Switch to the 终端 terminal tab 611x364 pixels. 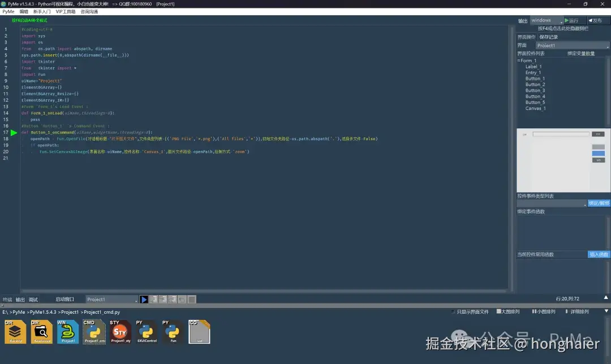pos(7,300)
